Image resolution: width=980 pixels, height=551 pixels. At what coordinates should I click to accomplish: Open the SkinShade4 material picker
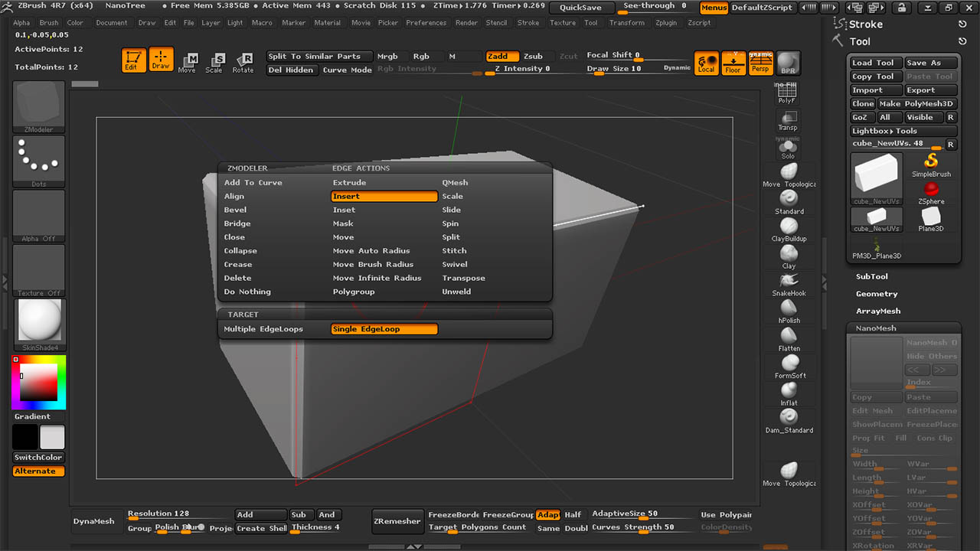click(x=39, y=325)
